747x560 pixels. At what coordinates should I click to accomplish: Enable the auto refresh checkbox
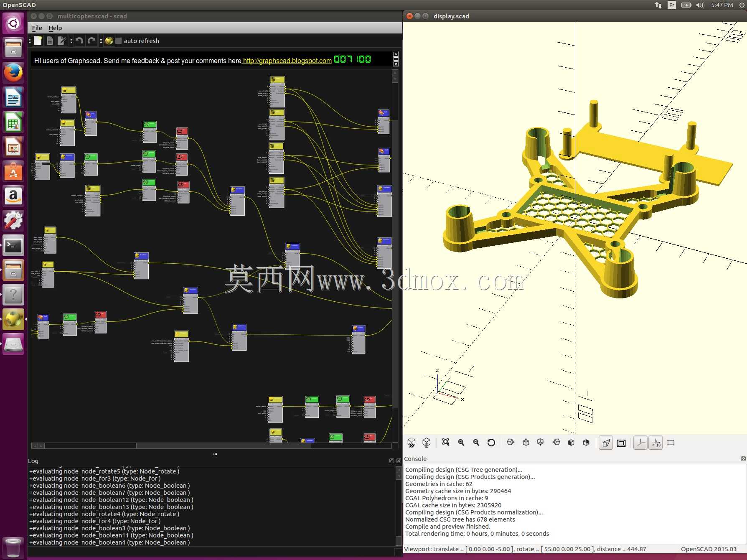click(119, 41)
